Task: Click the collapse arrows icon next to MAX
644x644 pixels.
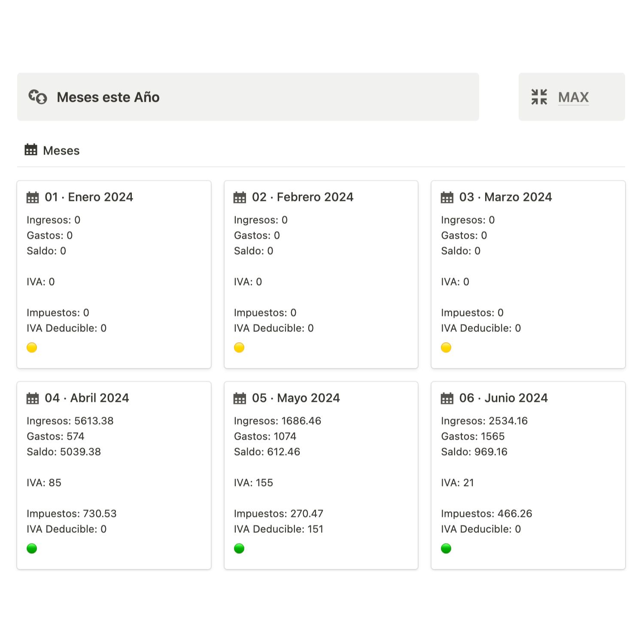Action: [x=539, y=97]
